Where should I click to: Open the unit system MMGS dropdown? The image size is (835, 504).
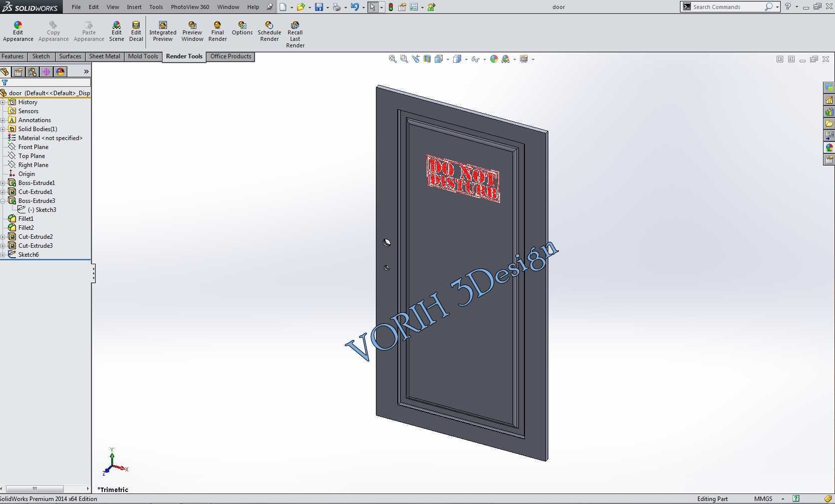pyautogui.click(x=783, y=499)
